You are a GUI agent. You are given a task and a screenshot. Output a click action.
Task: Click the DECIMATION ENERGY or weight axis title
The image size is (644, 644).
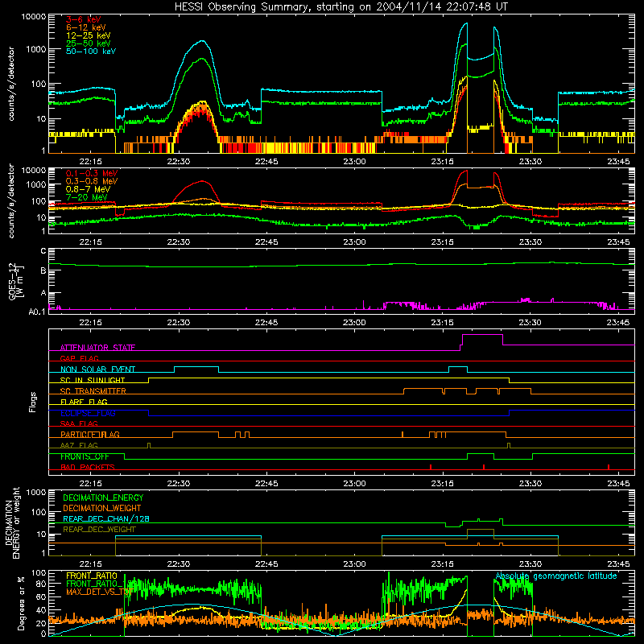click(12, 522)
